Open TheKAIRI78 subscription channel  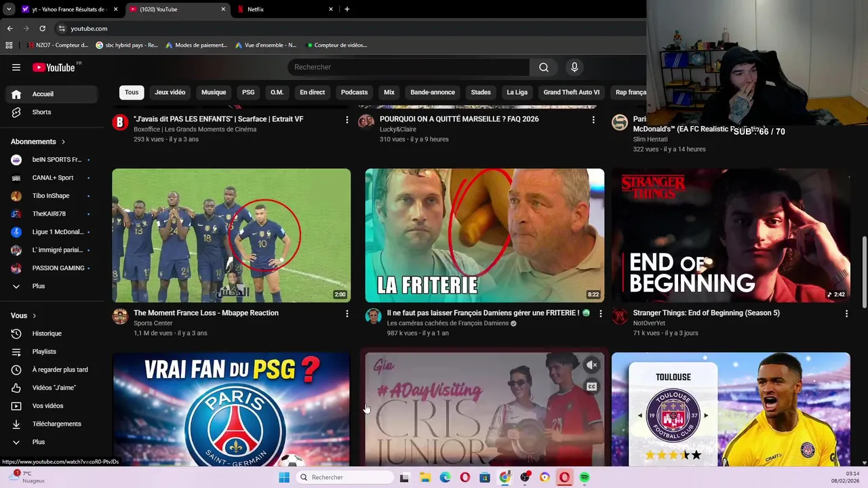click(52, 214)
